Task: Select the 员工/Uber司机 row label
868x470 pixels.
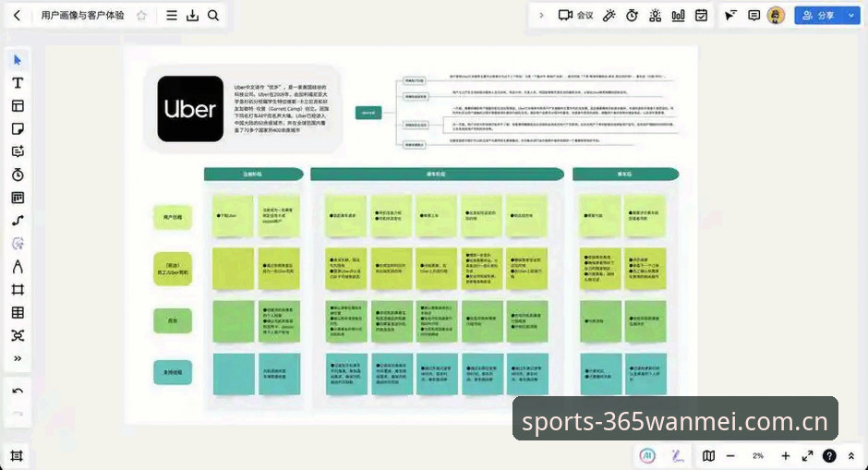Action: (173, 269)
